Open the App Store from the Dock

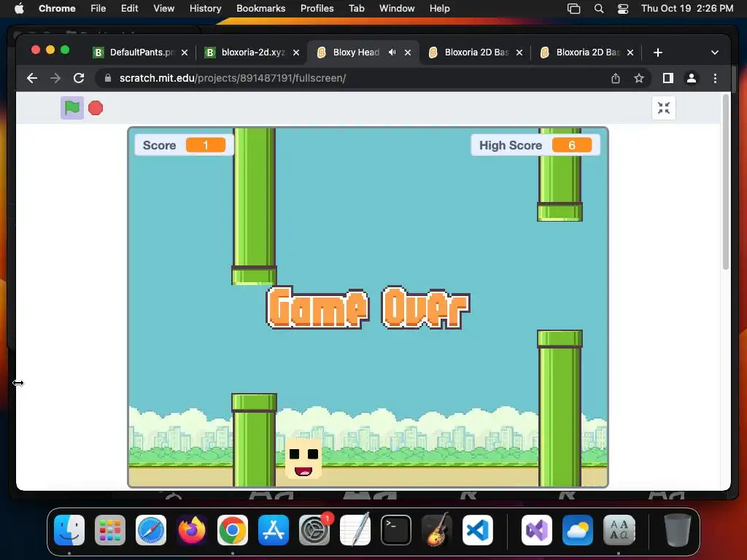tap(274, 530)
